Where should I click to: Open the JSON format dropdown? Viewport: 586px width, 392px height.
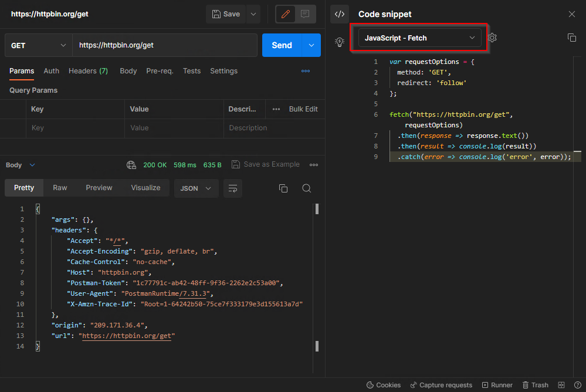(x=196, y=188)
